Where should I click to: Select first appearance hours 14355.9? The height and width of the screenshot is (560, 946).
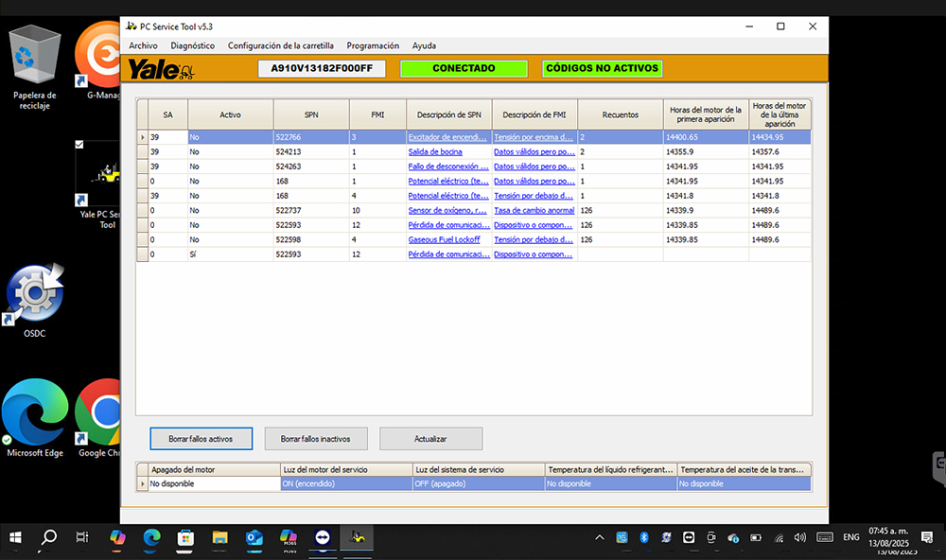point(706,152)
